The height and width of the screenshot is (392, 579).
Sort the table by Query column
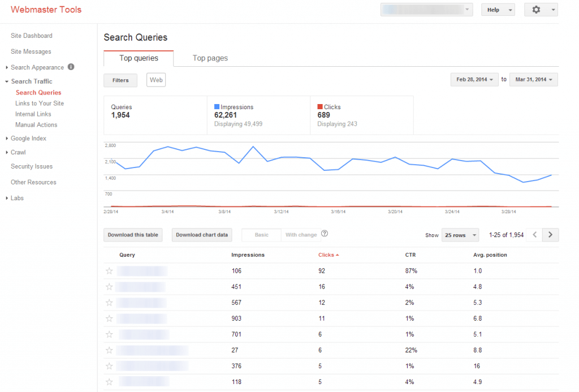click(x=127, y=255)
